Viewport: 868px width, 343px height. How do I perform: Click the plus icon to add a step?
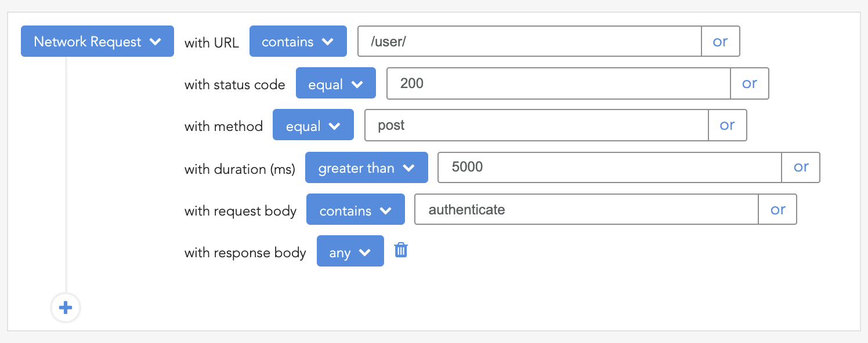66,308
